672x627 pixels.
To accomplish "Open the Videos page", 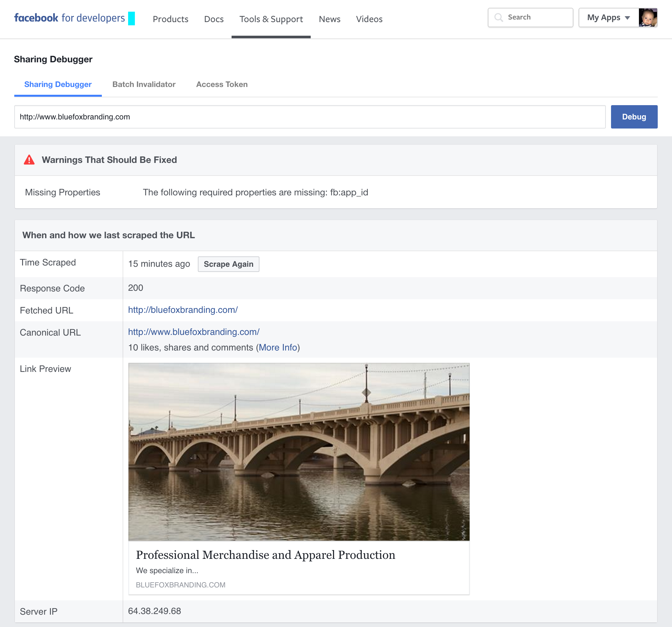I will pyautogui.click(x=369, y=19).
